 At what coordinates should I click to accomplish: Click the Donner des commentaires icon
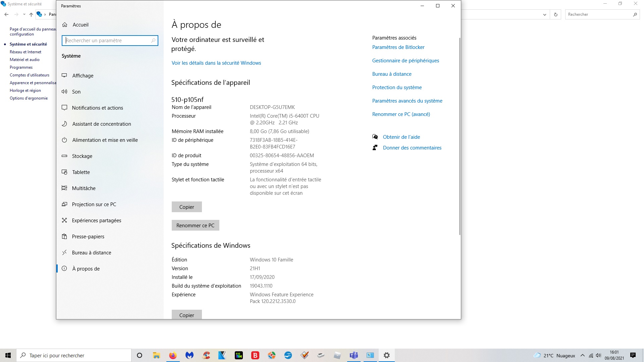point(375,147)
